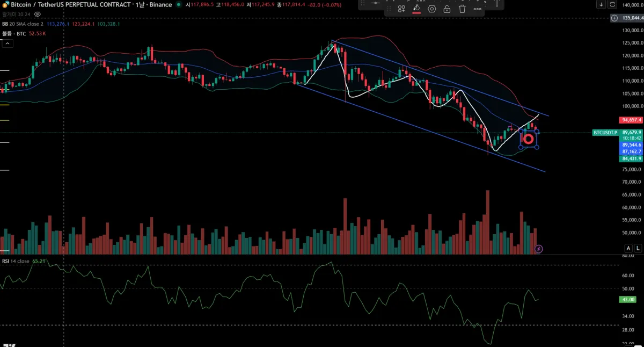Collapse the indicator legend with the chevron button

pos(8,44)
